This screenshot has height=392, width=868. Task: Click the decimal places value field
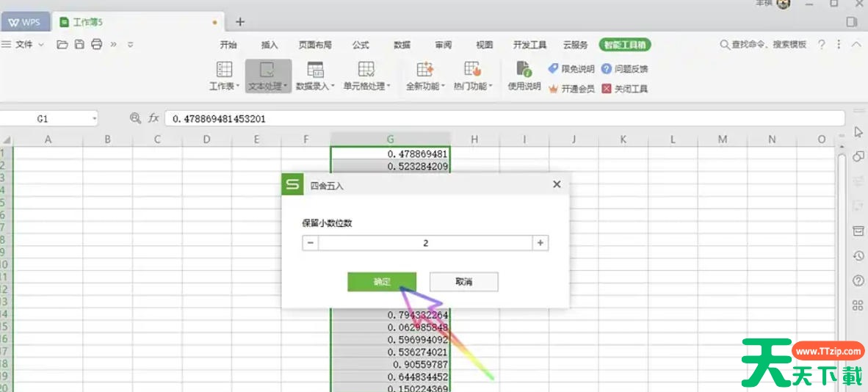click(x=425, y=243)
